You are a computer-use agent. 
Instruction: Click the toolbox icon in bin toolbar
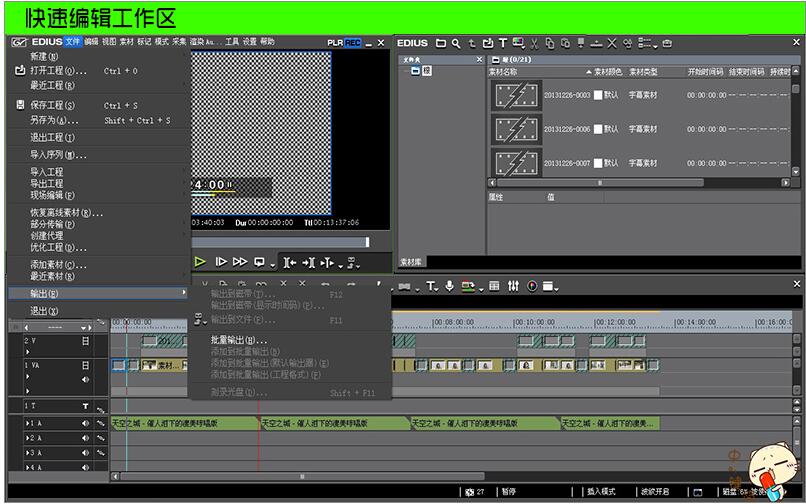pos(667,43)
